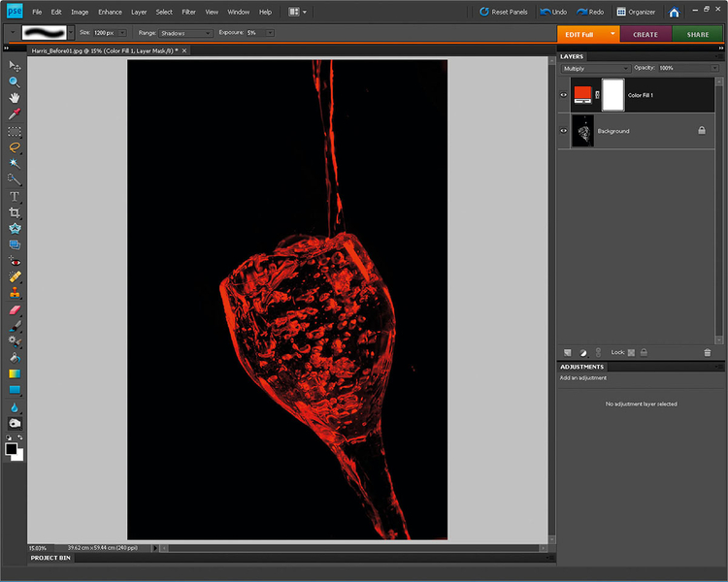This screenshot has width=728, height=582.
Task: Select the Paint Bucket tool
Action: click(x=15, y=358)
